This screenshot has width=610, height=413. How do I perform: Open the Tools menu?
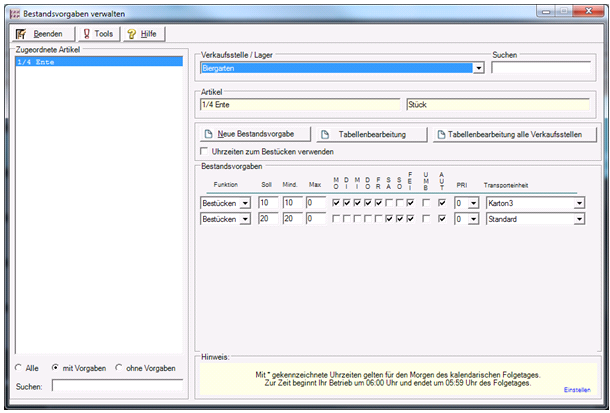(x=99, y=34)
